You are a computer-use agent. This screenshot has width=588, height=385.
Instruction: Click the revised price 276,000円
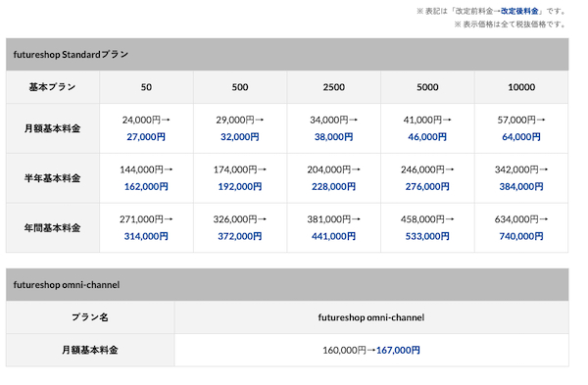(x=427, y=186)
